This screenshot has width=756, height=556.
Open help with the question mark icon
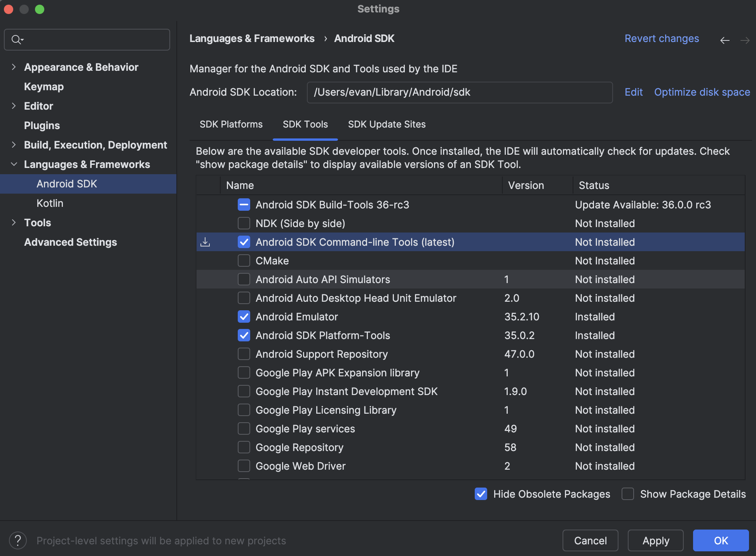(x=18, y=540)
